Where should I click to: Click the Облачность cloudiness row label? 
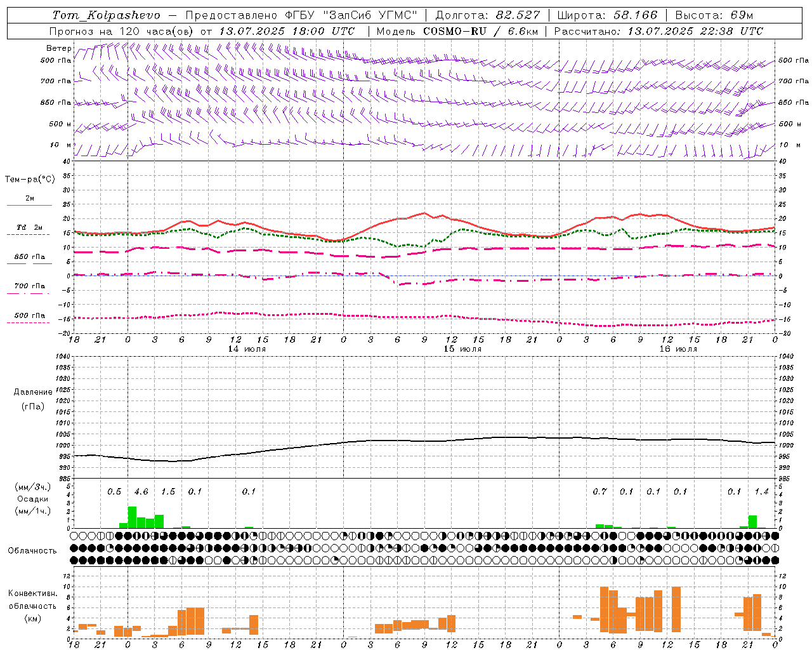32,551
